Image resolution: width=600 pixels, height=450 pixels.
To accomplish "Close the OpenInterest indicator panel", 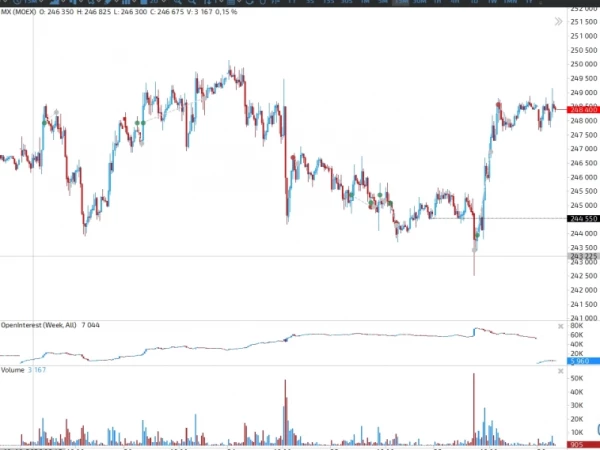I will pos(561,326).
